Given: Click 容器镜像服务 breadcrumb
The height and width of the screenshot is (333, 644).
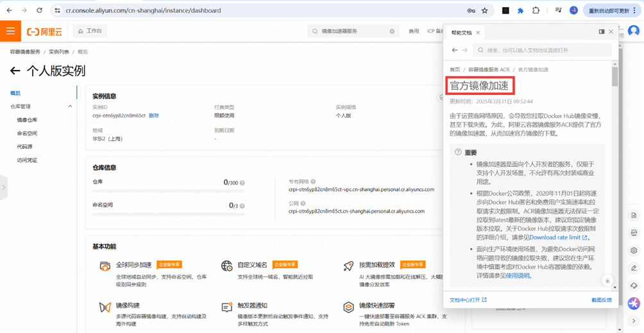Looking at the screenshot, I should tap(26, 52).
